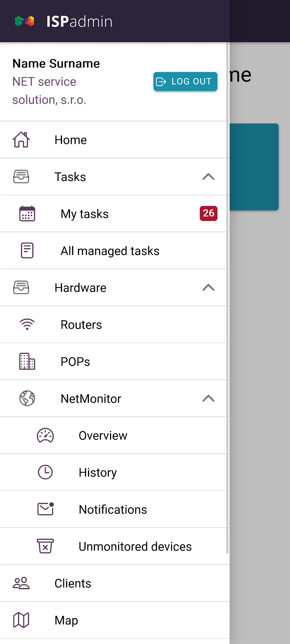The width and height of the screenshot is (290, 644).
Task: Click the NetMonitor globe icon
Action: click(27, 398)
